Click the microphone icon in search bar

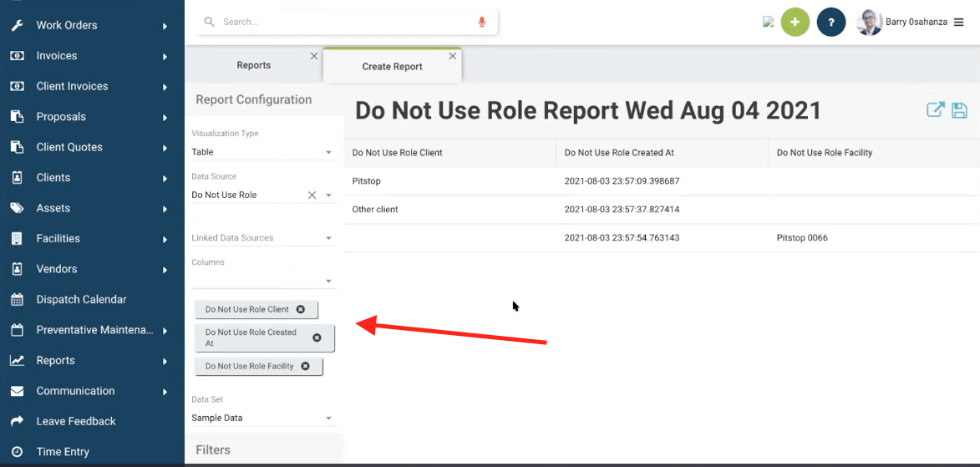click(x=482, y=22)
